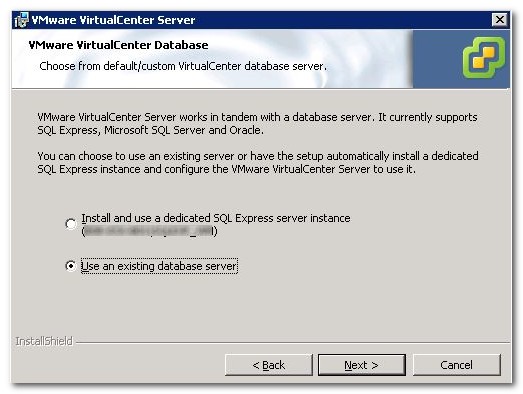
Task: Click the 'Choose from default/custom' subtitle text
Action: tap(183, 66)
